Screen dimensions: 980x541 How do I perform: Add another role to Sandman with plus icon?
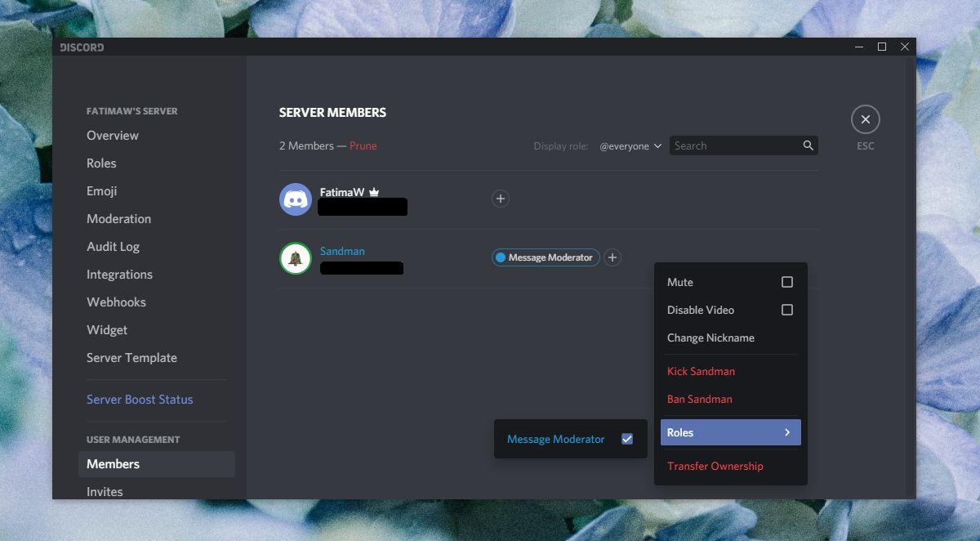pyautogui.click(x=612, y=257)
